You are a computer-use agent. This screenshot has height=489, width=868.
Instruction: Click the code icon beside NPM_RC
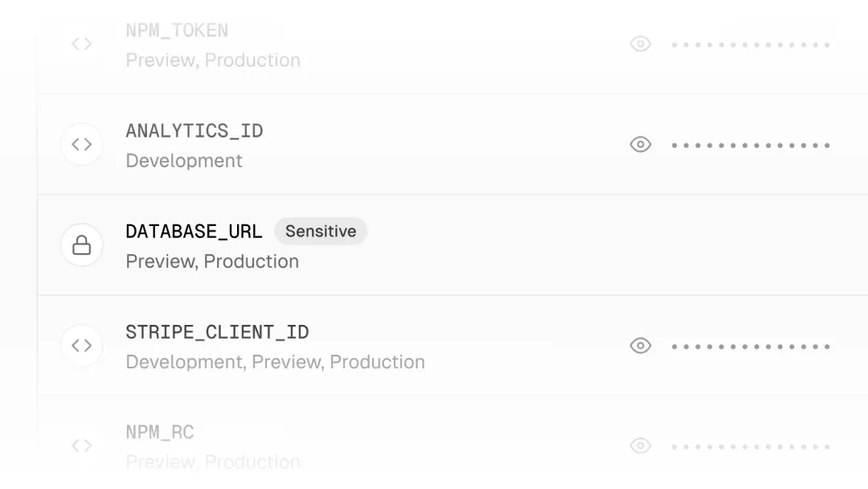(x=81, y=446)
